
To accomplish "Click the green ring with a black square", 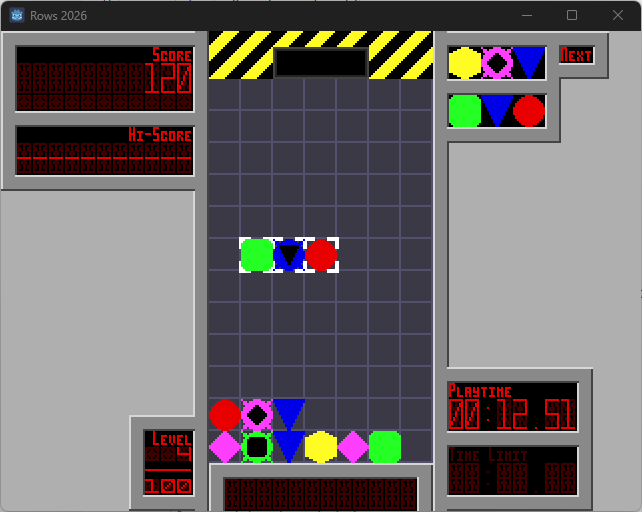I will click(x=257, y=447).
